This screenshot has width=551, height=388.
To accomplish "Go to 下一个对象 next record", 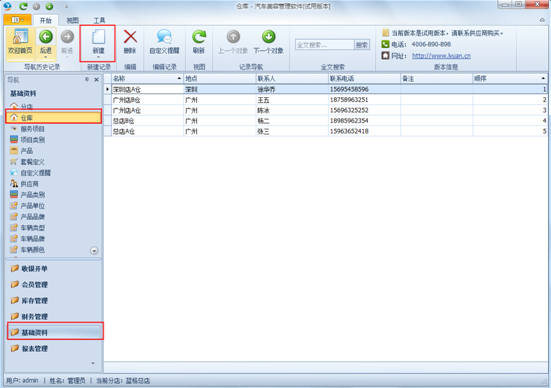I will pyautogui.click(x=268, y=42).
